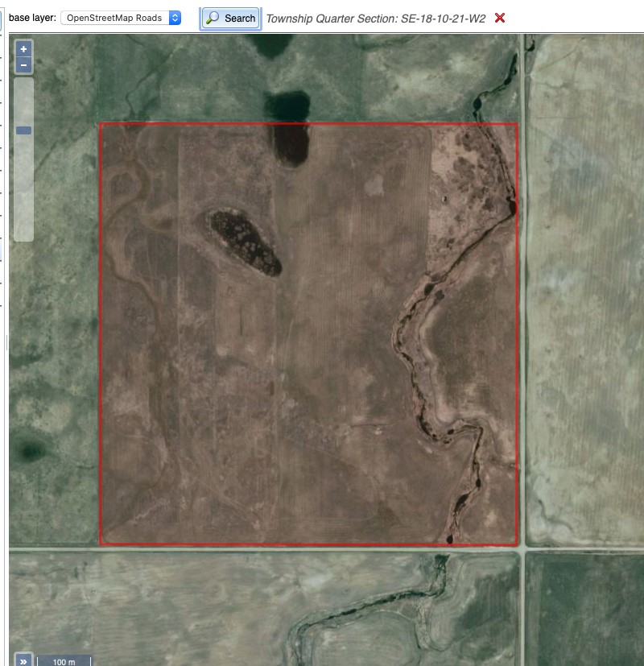Clear the Township Quarter Section result
644x666 pixels.
point(500,18)
